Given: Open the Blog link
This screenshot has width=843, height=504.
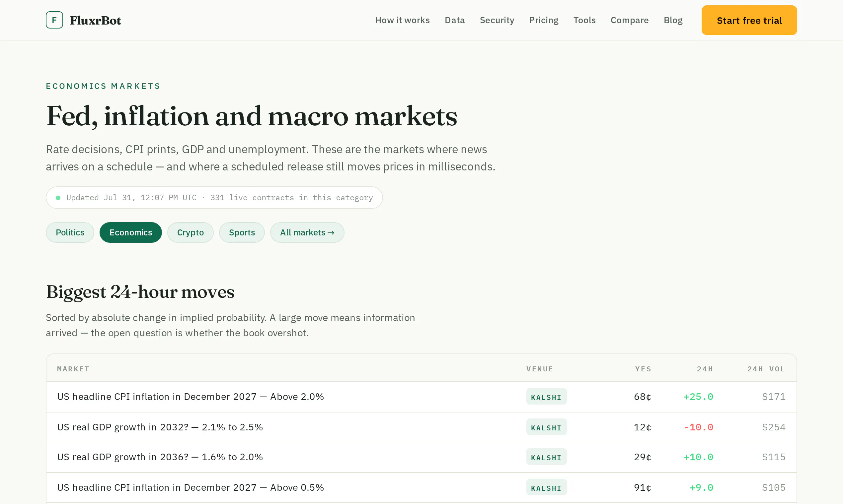Looking at the screenshot, I should tap(673, 20).
